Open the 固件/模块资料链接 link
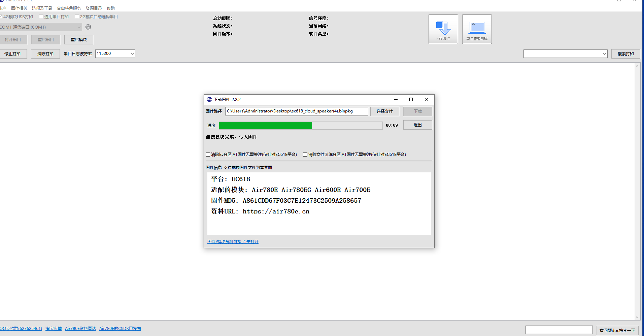The image size is (644, 336). (233, 242)
